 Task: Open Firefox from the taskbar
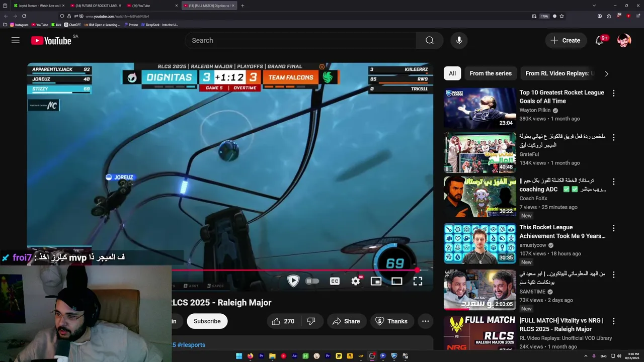[250, 356]
